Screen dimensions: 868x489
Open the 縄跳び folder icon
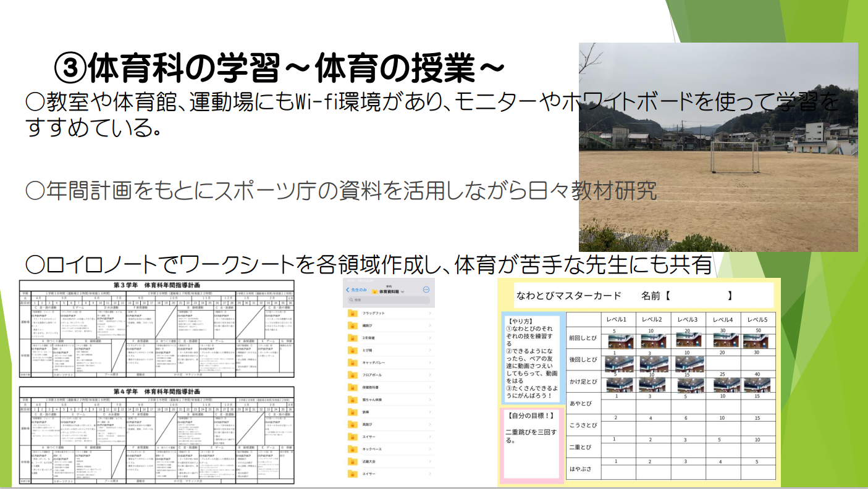[352, 325]
